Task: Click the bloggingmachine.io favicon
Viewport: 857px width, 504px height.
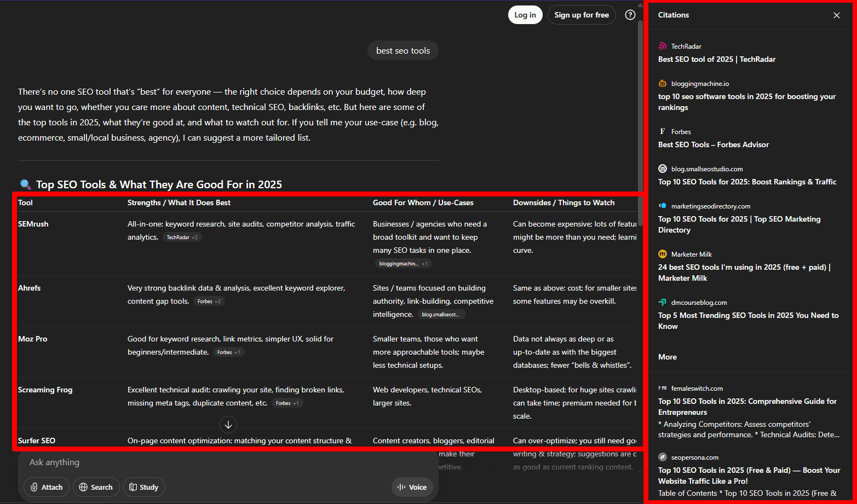Action: [663, 84]
